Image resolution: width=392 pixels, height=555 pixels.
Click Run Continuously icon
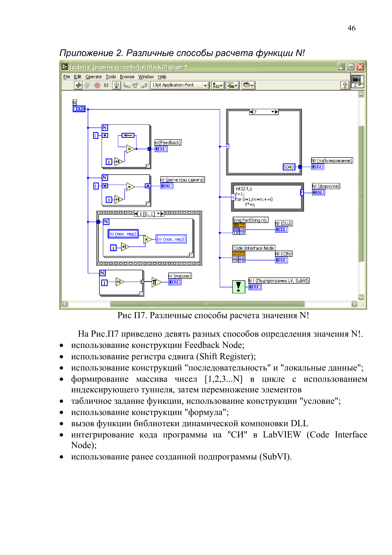coord(87,85)
